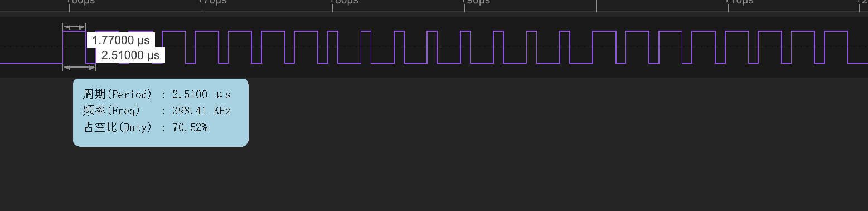Select the pulse-width measurement arrow above waveform
The height and width of the screenshot is (211, 868).
[x=74, y=26]
